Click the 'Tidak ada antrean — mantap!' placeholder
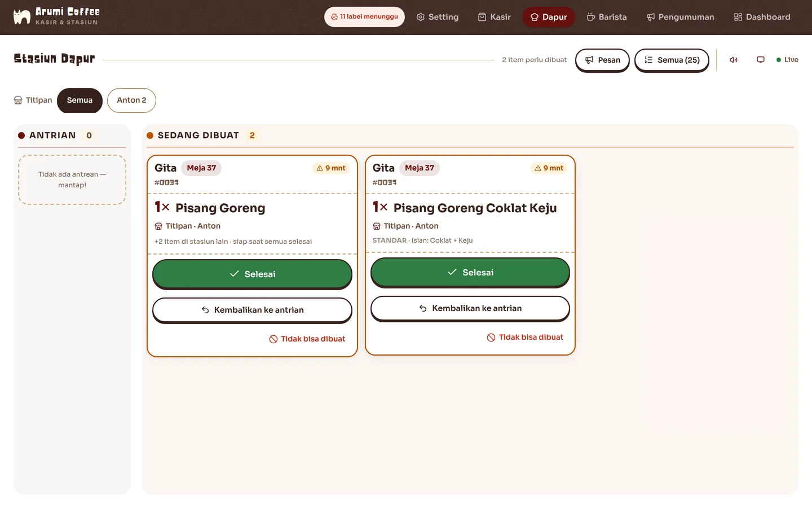The width and height of the screenshot is (812, 508). [x=72, y=179]
